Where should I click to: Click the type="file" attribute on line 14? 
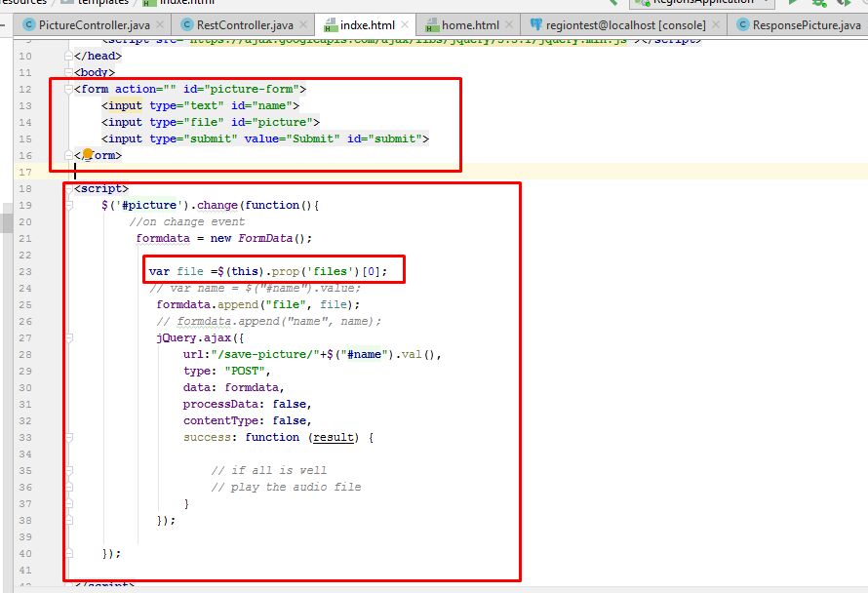pyautogui.click(x=186, y=122)
